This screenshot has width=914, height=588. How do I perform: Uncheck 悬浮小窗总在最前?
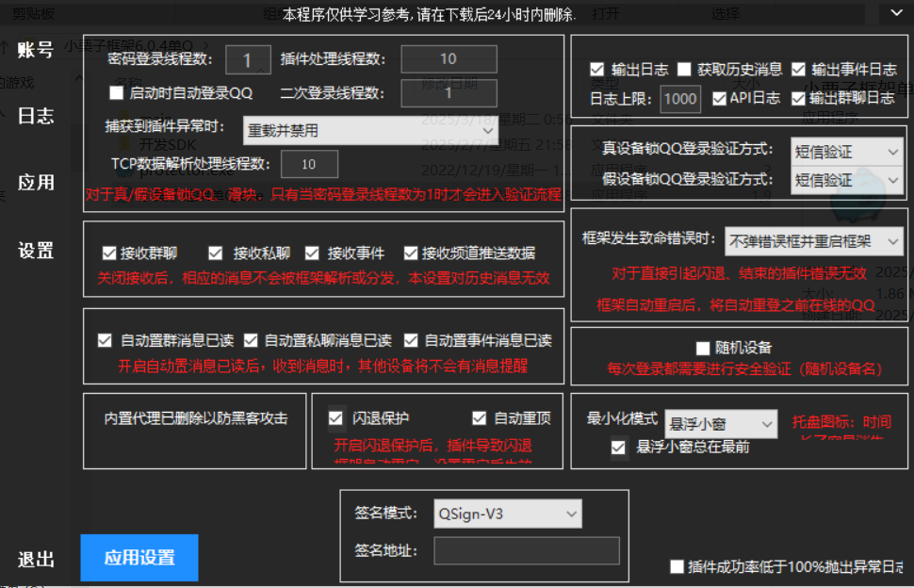tap(617, 448)
